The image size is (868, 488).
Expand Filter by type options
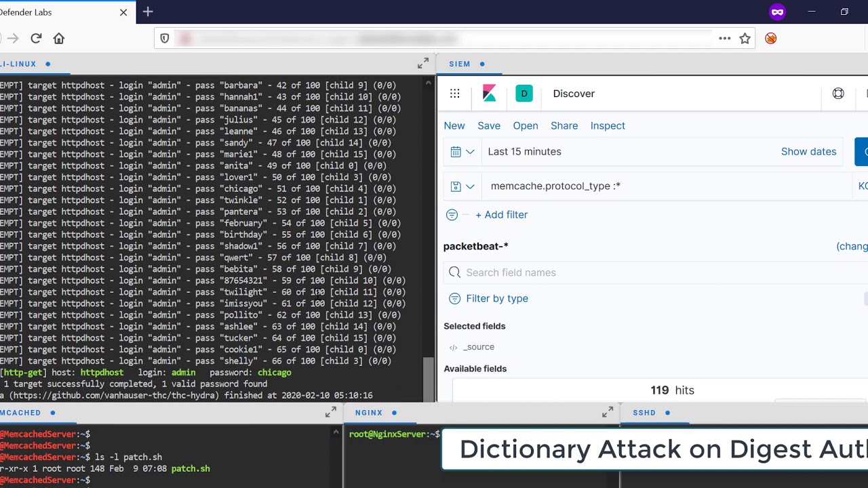pos(488,298)
